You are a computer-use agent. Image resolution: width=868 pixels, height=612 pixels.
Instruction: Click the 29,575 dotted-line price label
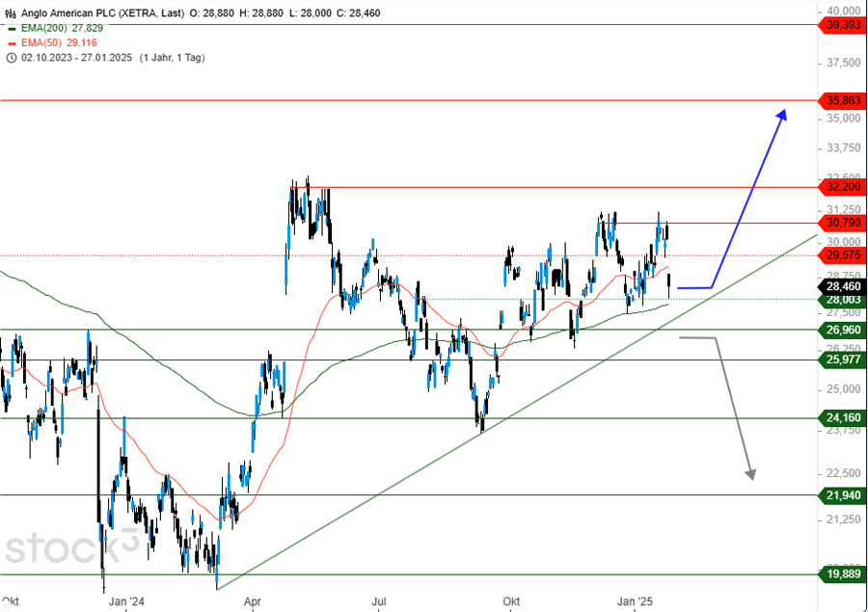[843, 255]
